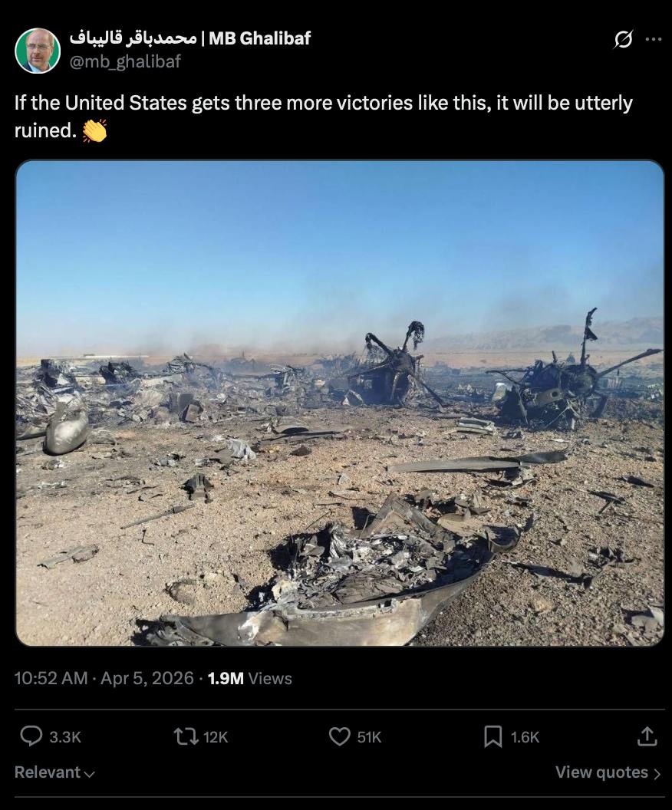Image resolution: width=672 pixels, height=810 pixels.
Task: Click the reply speech bubble icon
Action: [x=31, y=736]
